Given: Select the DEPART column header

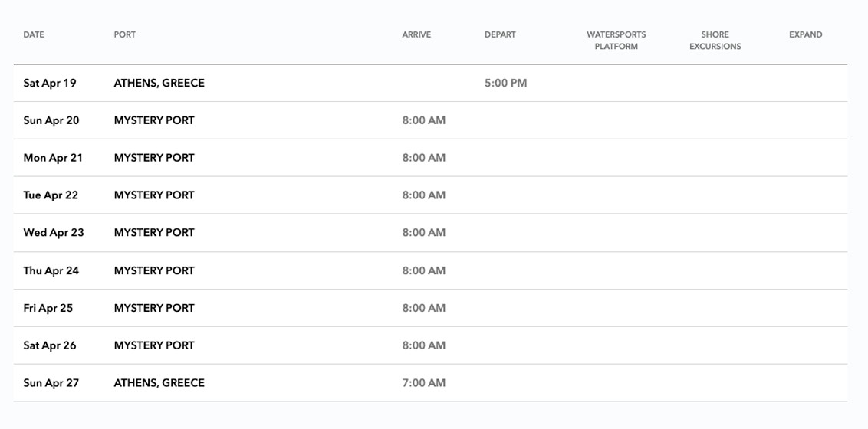Looking at the screenshot, I should (x=500, y=34).
